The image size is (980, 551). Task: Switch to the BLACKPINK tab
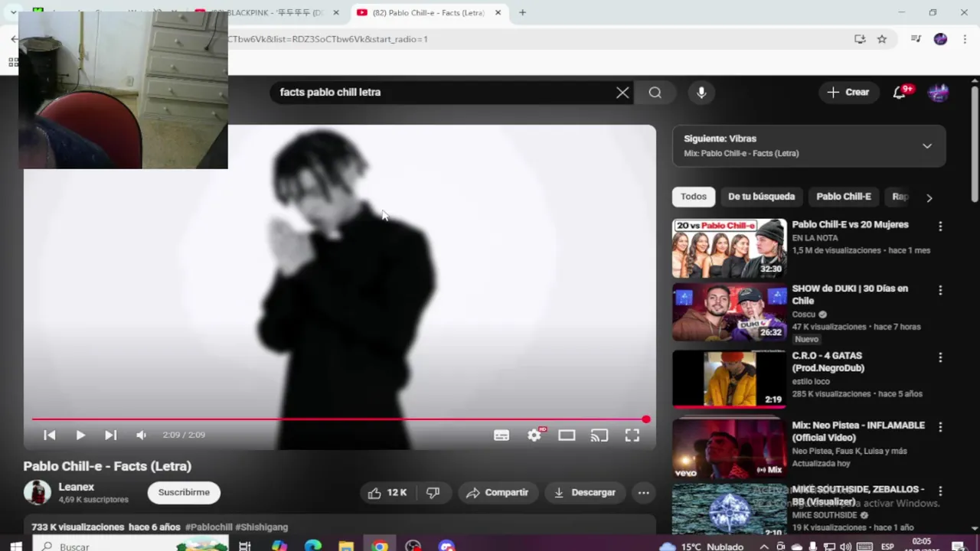pyautogui.click(x=268, y=12)
